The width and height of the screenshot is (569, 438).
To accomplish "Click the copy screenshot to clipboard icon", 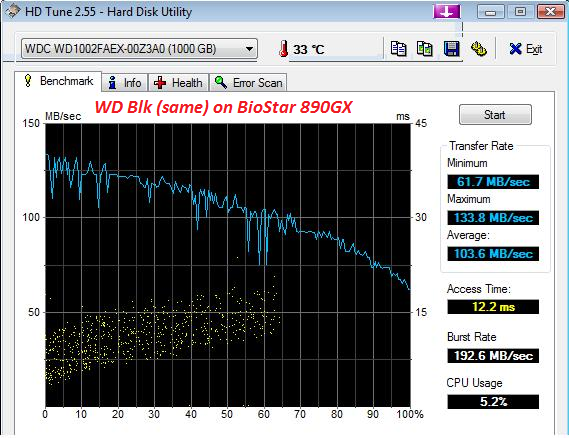I will tap(424, 49).
